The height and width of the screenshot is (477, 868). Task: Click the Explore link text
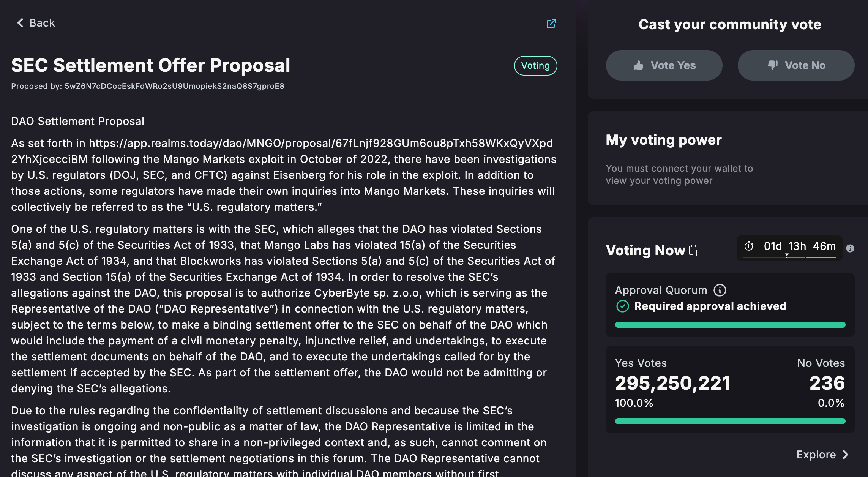point(816,455)
